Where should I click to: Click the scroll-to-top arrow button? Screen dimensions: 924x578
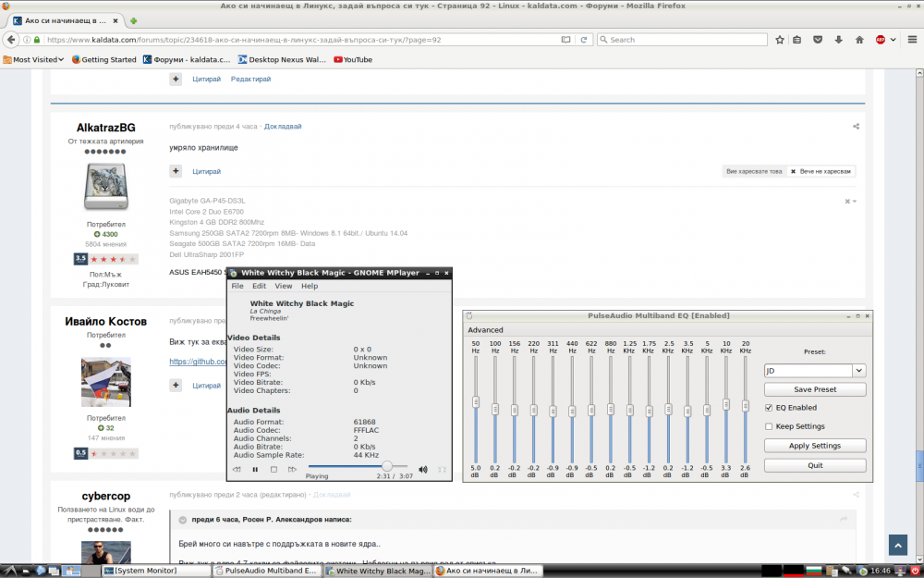pos(897,546)
